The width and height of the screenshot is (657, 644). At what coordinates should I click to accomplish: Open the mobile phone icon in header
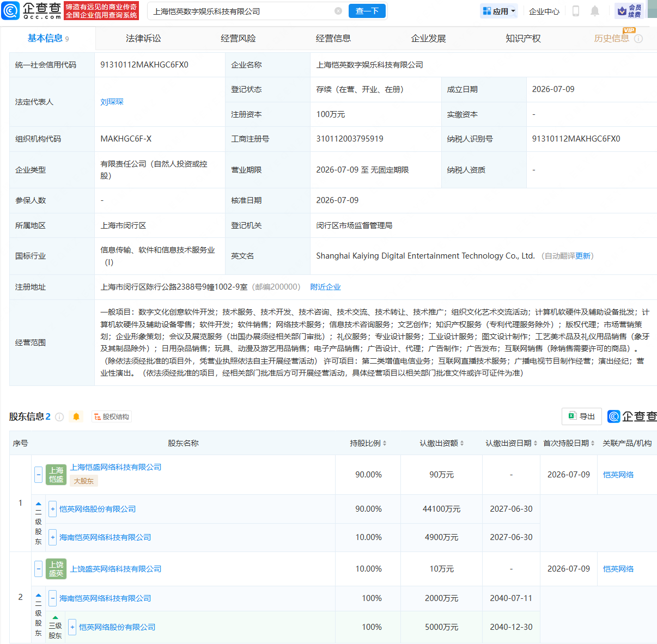point(576,11)
